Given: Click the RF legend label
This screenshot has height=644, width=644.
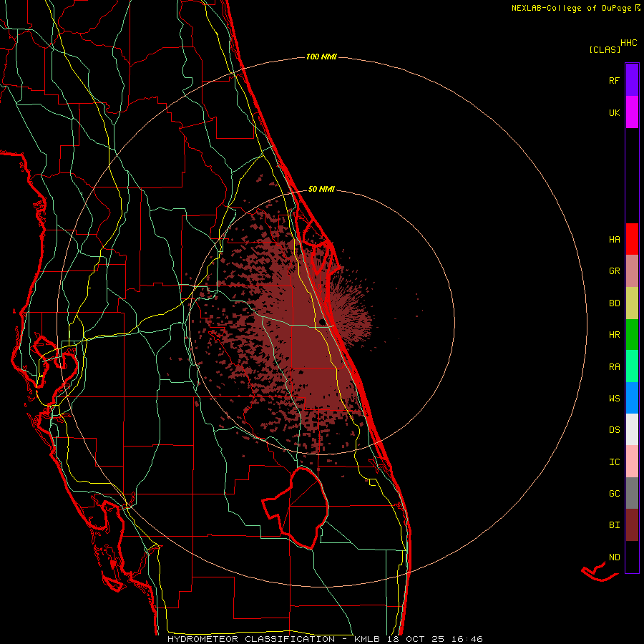Looking at the screenshot, I should point(614,80).
